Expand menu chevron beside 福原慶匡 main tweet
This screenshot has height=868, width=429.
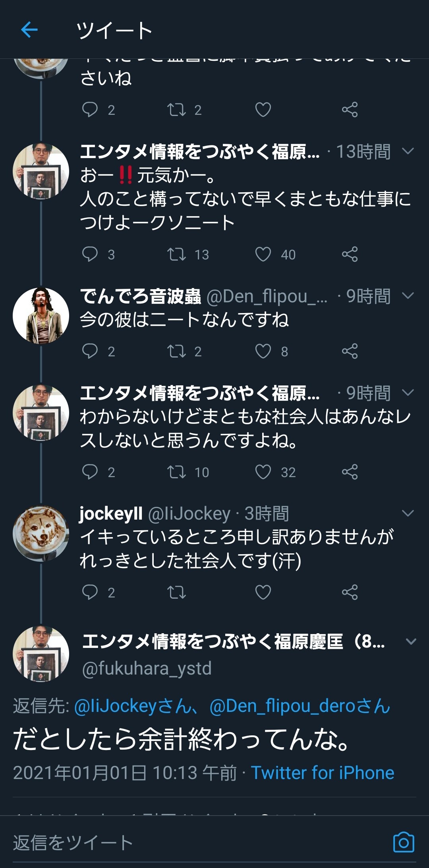[411, 641]
